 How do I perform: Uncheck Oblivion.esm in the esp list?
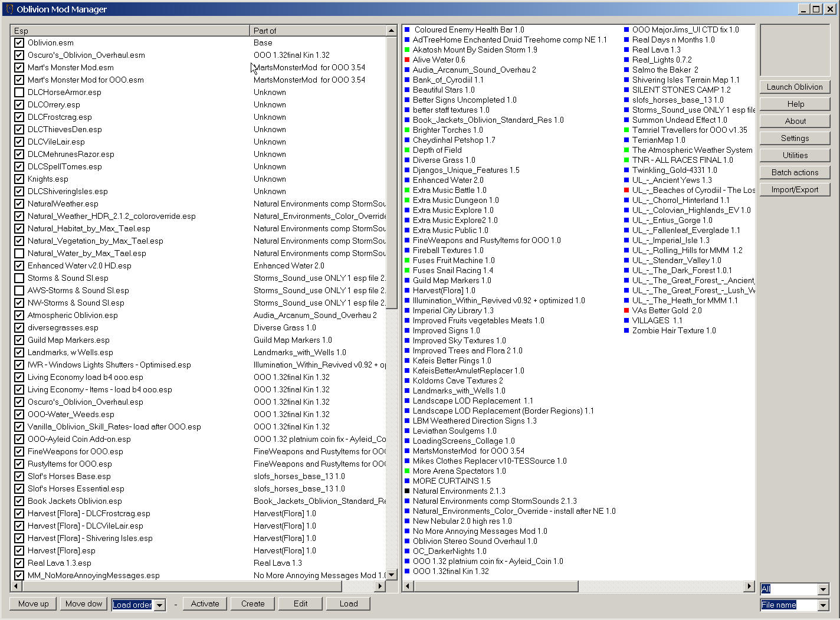[19, 42]
